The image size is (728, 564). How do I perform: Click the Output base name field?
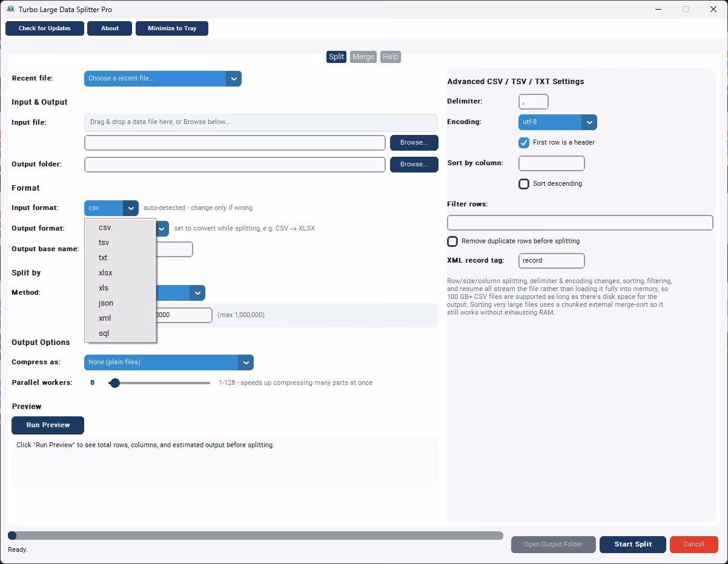tap(174, 249)
